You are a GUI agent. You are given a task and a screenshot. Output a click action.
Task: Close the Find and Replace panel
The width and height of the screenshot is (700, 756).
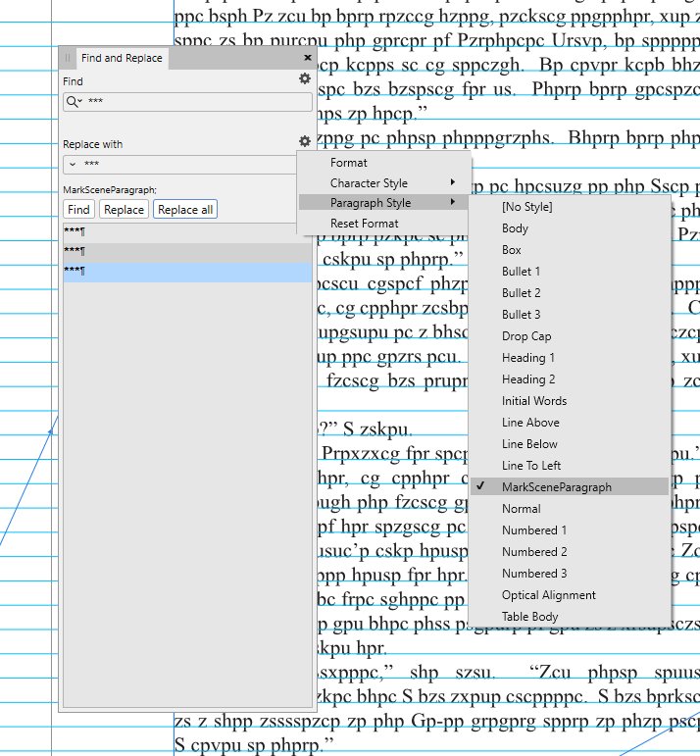[x=308, y=58]
